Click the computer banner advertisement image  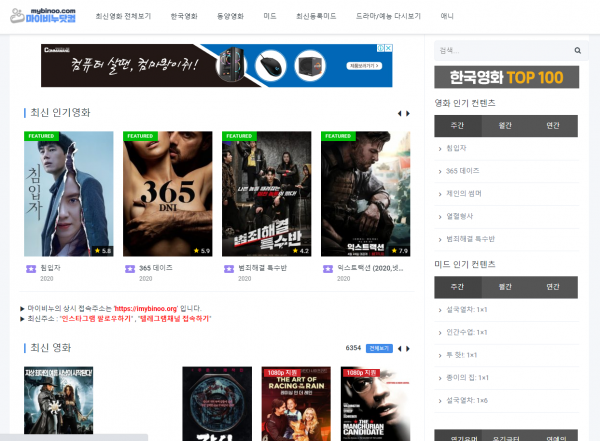click(x=217, y=65)
